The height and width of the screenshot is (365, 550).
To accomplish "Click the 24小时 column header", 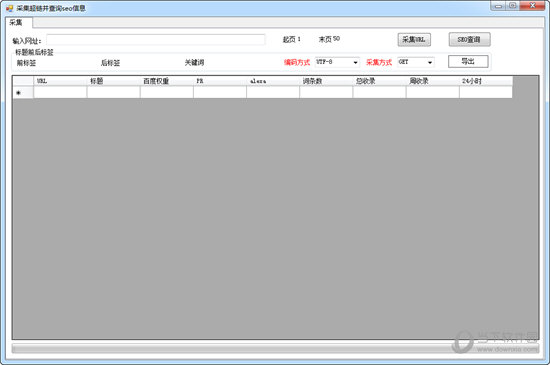I will [486, 81].
